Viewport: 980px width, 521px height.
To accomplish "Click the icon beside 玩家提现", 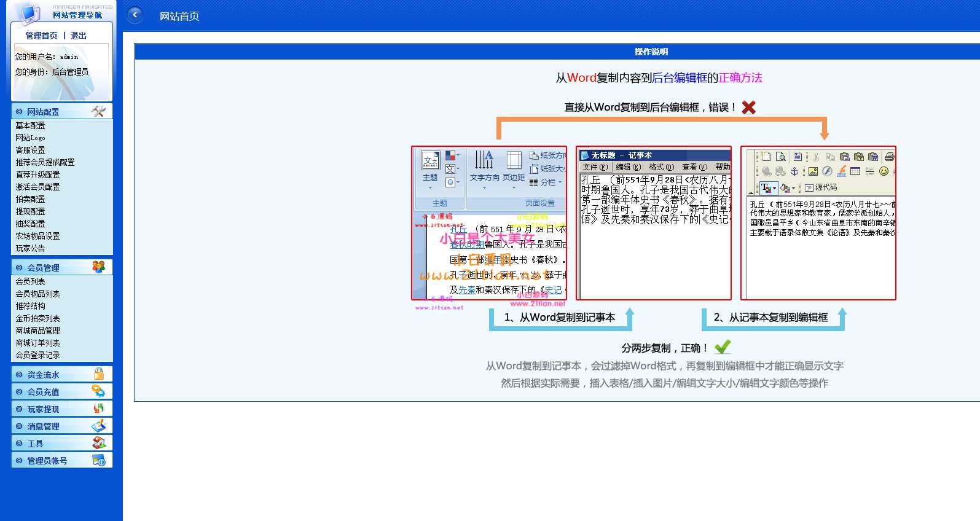I will pyautogui.click(x=98, y=408).
